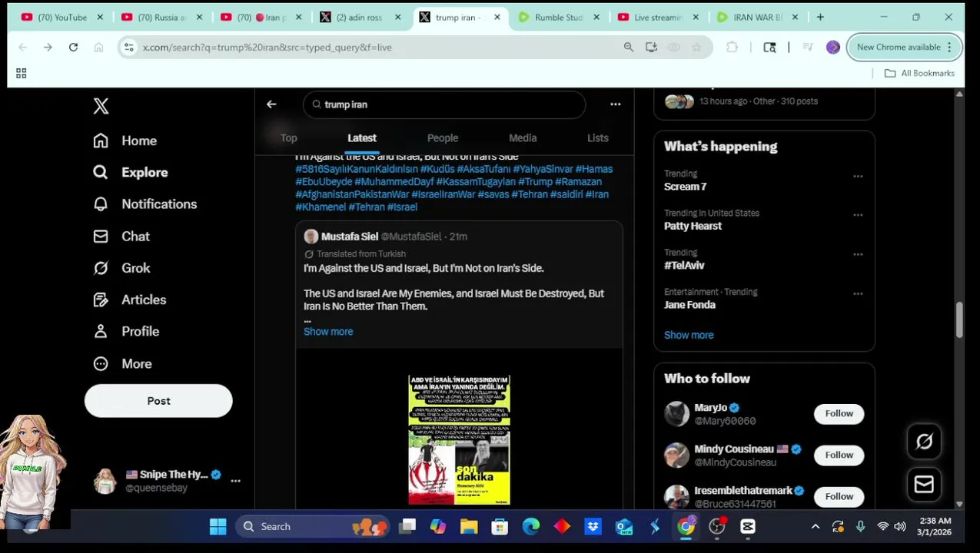Viewport: 980px width, 553px height.
Task: Show more trends in What's happening
Action: pos(689,335)
